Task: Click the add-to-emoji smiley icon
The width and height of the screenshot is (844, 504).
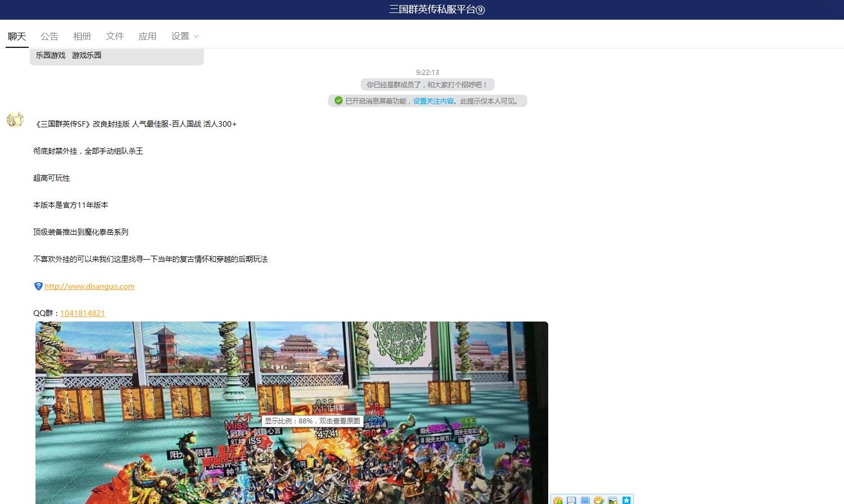Action: coord(558,500)
